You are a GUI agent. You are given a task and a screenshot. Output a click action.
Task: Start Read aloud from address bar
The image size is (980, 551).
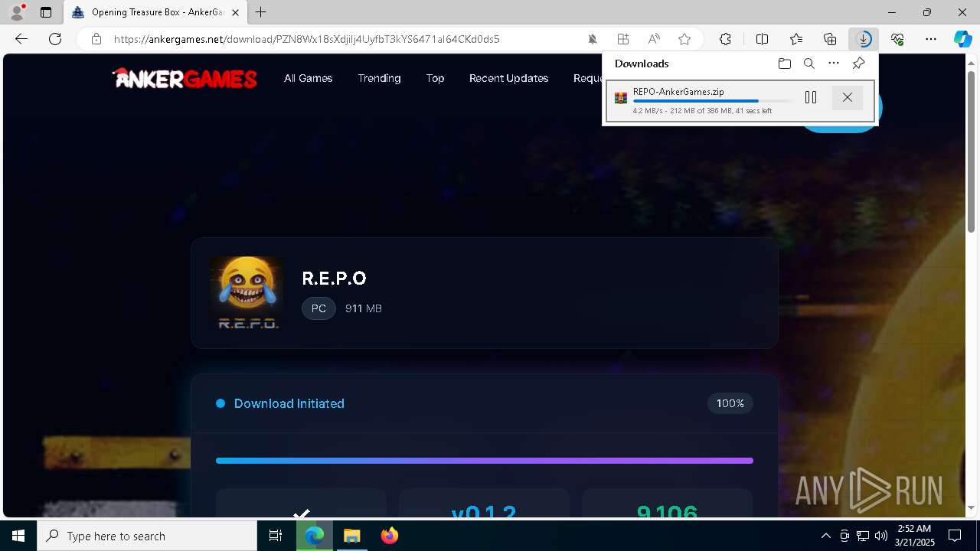(654, 39)
